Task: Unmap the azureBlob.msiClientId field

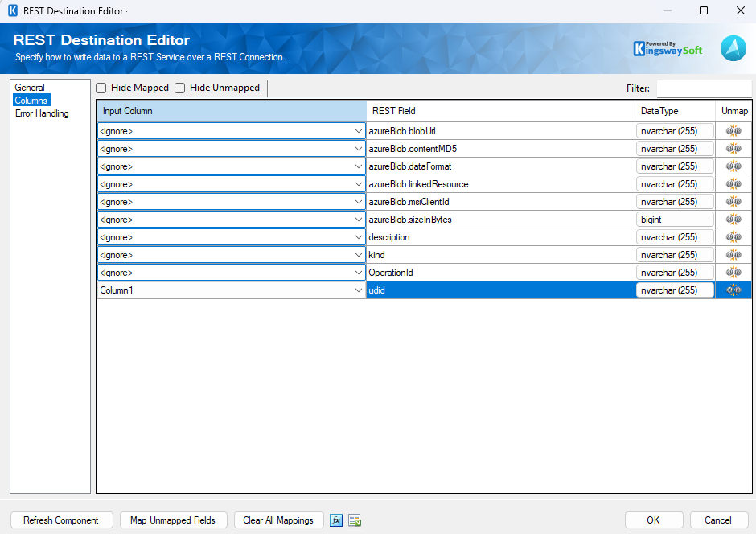Action: [x=733, y=201]
